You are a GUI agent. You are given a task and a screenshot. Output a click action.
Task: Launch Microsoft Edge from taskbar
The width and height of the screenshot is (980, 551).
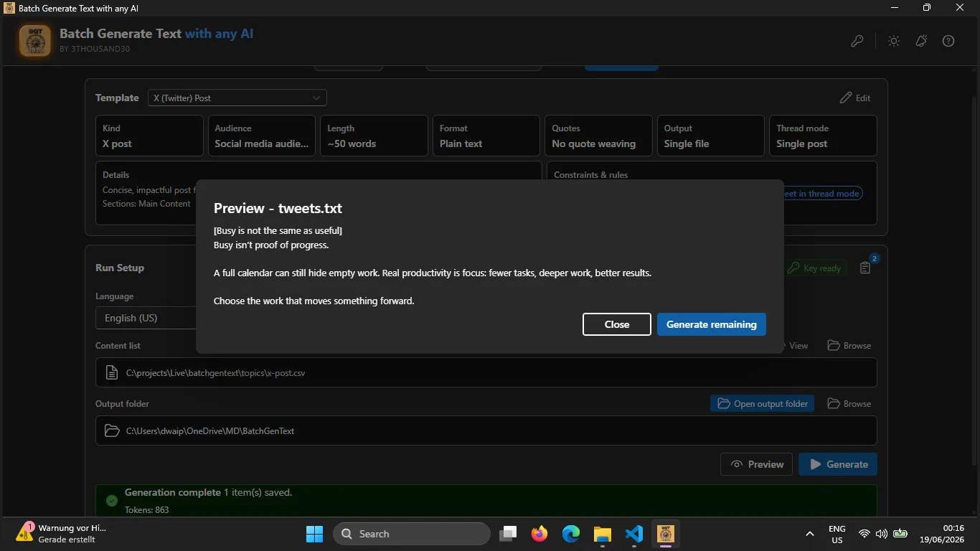click(571, 534)
